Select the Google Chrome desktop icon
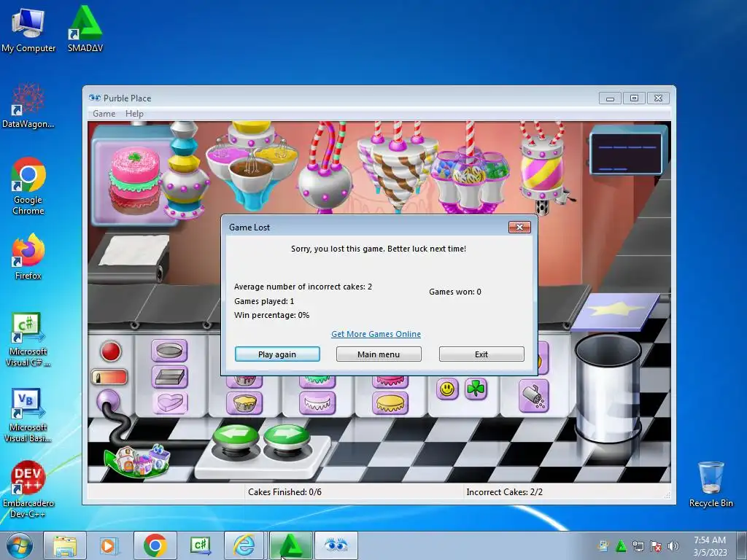Viewport: 747px width, 560px height. (28, 186)
